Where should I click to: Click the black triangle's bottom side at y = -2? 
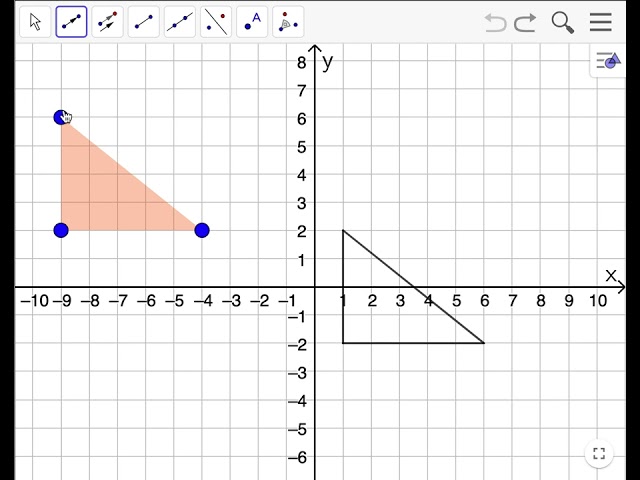click(x=413, y=343)
